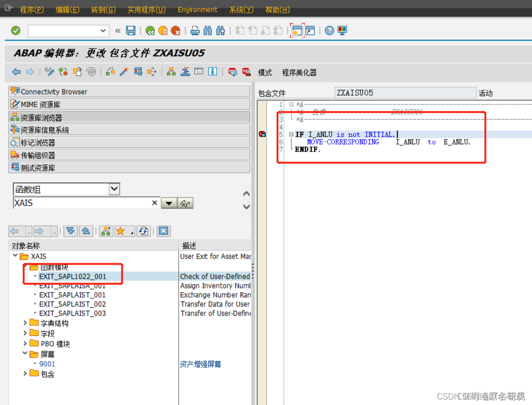This screenshot has height=405, width=532.
Task: Click the 程序美化器 Pretty Printer button
Action: coord(299,72)
